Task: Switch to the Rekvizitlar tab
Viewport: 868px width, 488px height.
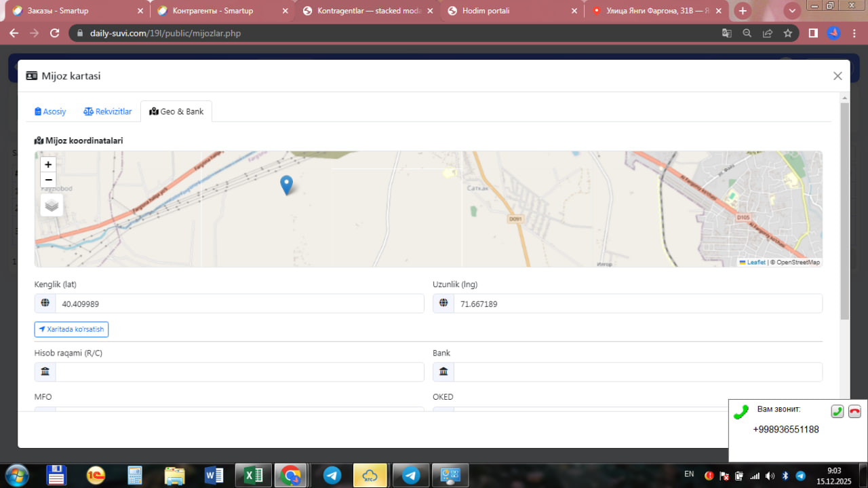Action: point(108,111)
